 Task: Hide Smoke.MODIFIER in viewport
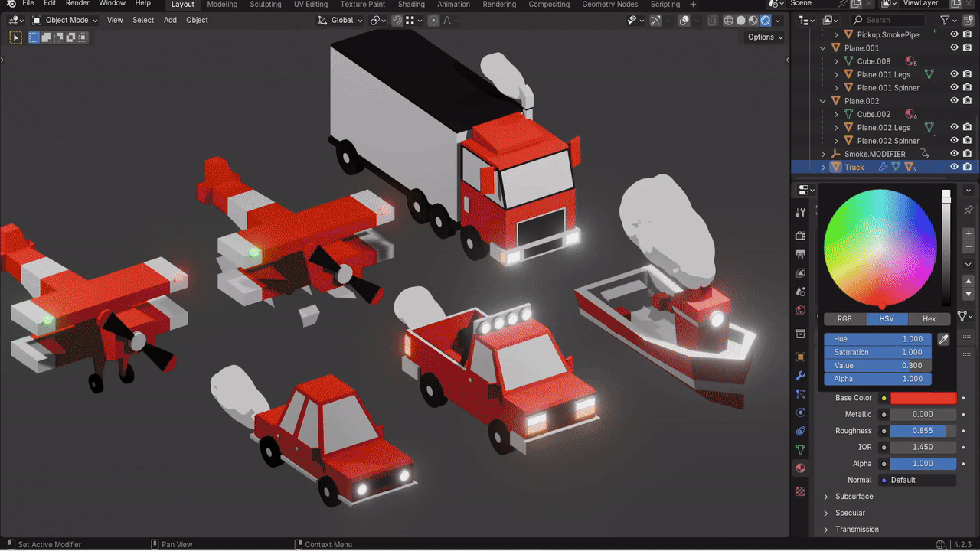(x=954, y=154)
